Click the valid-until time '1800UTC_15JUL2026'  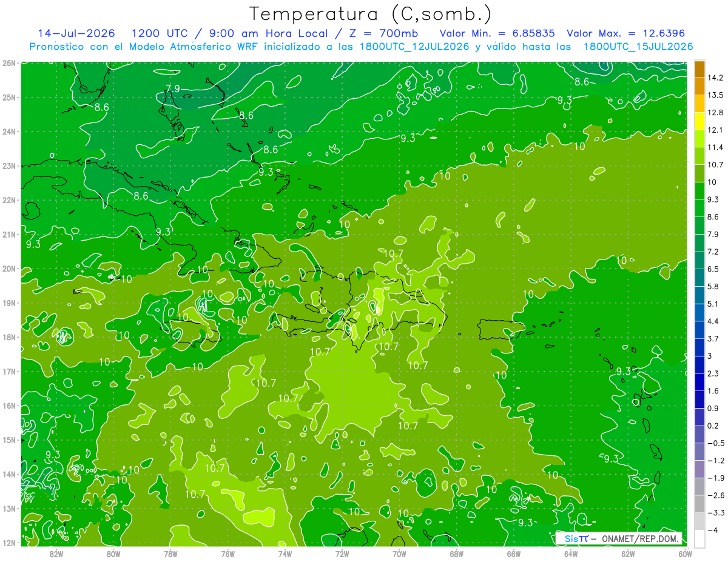point(638,46)
